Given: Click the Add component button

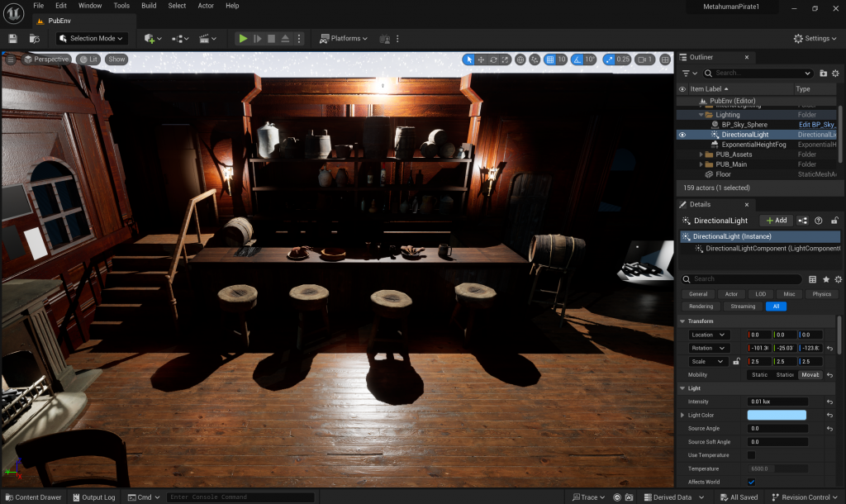Looking at the screenshot, I should [777, 220].
